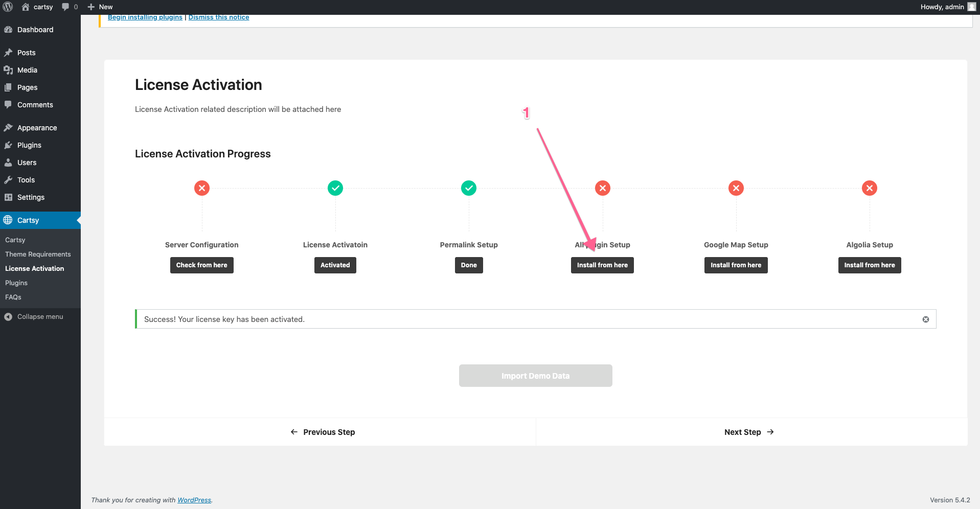
Task: Open Media menu item
Action: [40, 70]
